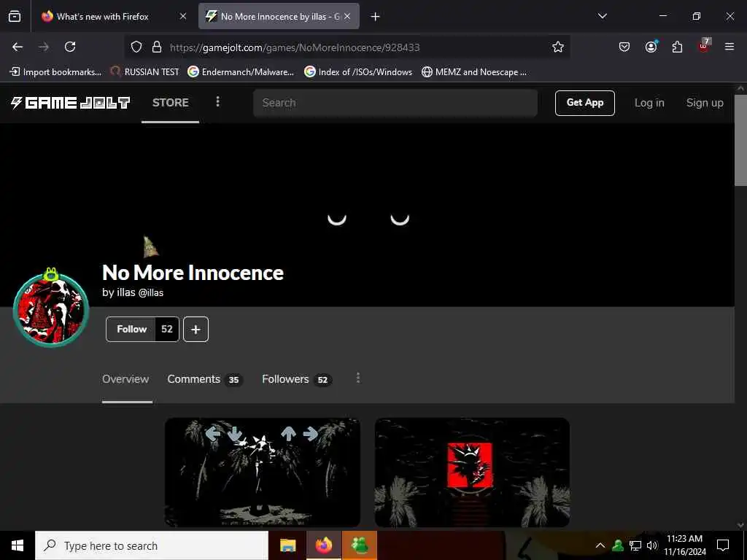Go forward one page
This screenshot has width=747, height=560.
pyautogui.click(x=44, y=47)
